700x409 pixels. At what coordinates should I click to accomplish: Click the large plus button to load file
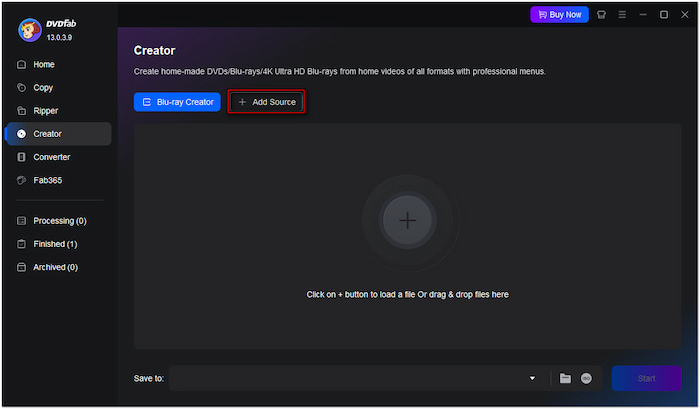[407, 221]
